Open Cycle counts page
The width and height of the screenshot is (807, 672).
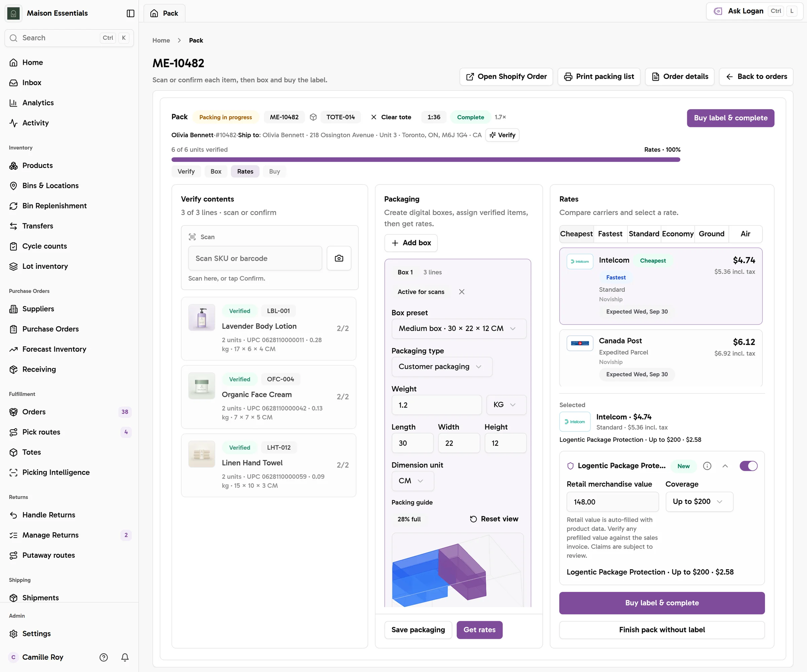click(x=69, y=246)
